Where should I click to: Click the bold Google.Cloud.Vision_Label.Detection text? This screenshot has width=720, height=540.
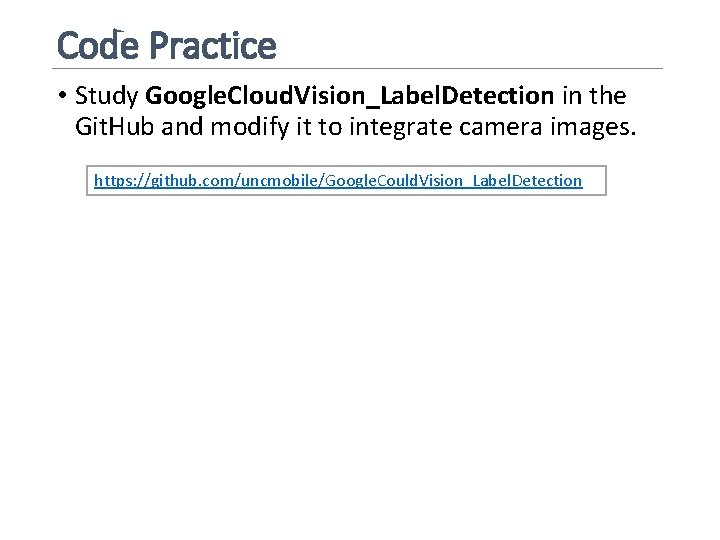click(x=349, y=96)
